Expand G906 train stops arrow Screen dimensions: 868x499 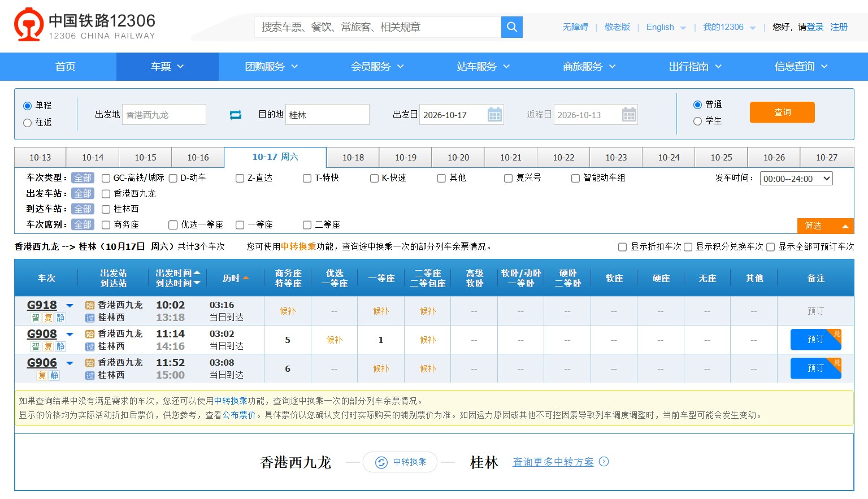(70, 363)
